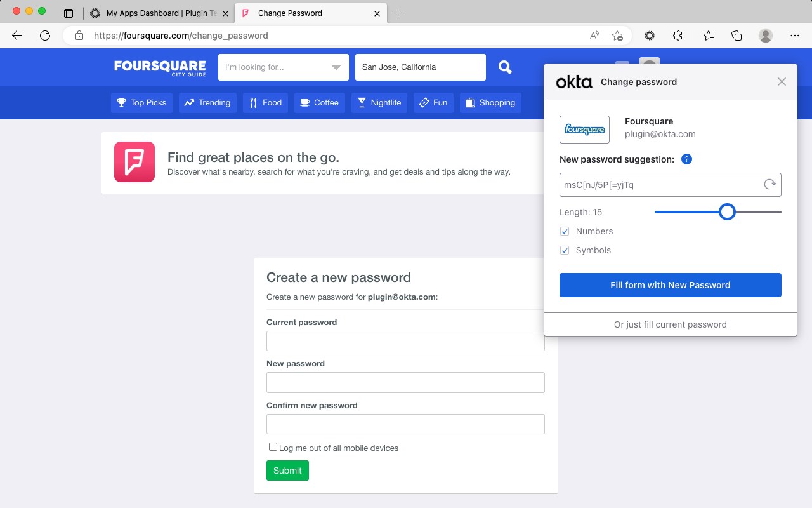
Task: Check Log me out of all mobile devices
Action: pyautogui.click(x=273, y=447)
